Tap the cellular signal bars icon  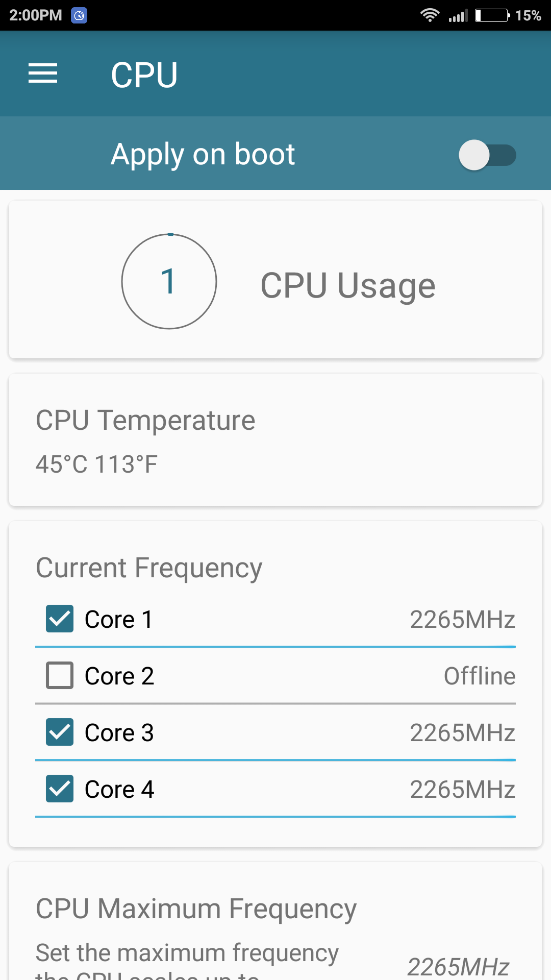pos(458,15)
